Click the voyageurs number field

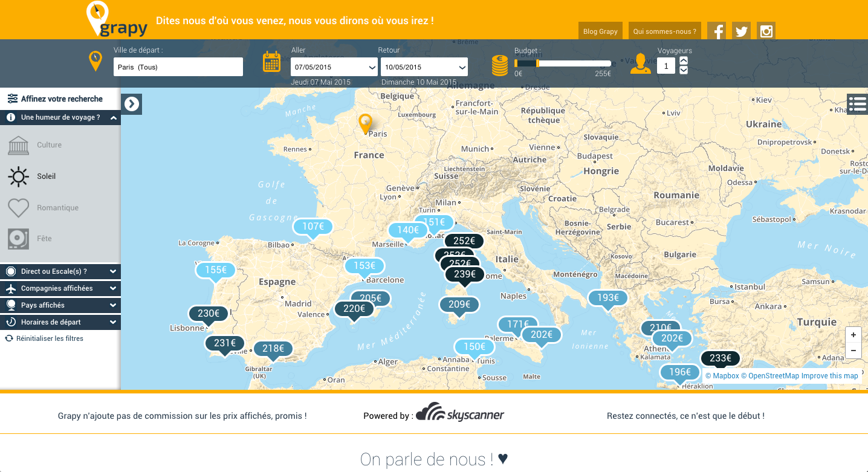pyautogui.click(x=666, y=66)
